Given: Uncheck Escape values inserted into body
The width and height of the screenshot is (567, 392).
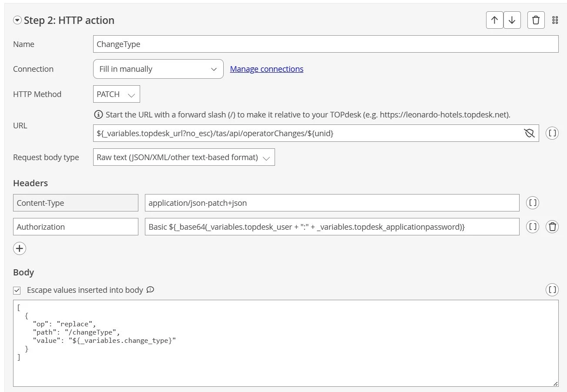Looking at the screenshot, I should pos(17,290).
